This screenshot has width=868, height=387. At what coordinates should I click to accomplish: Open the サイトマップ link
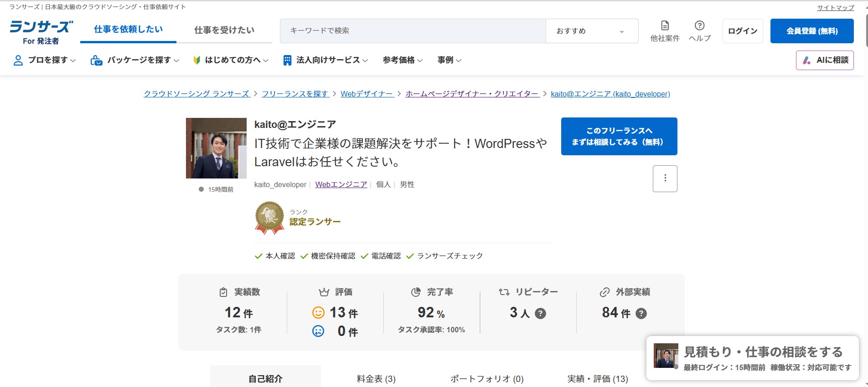click(836, 7)
